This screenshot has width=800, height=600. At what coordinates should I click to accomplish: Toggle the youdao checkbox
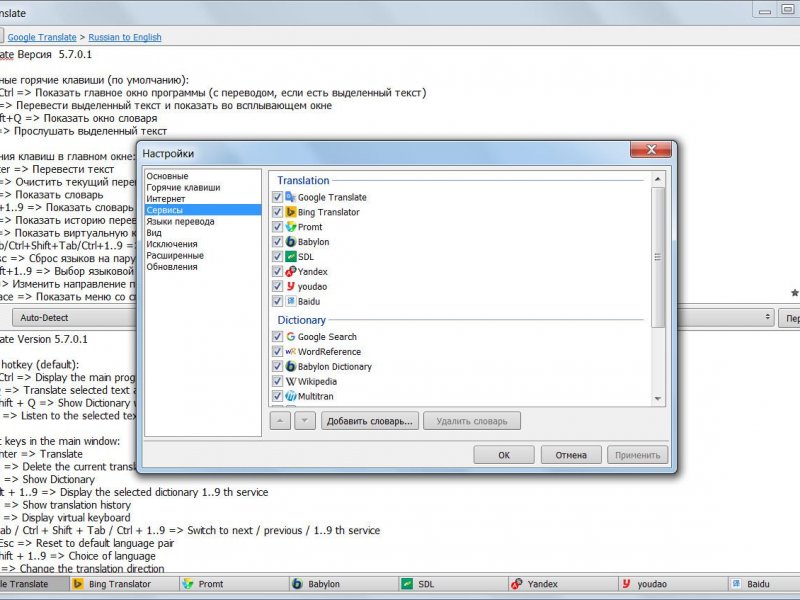(277, 286)
